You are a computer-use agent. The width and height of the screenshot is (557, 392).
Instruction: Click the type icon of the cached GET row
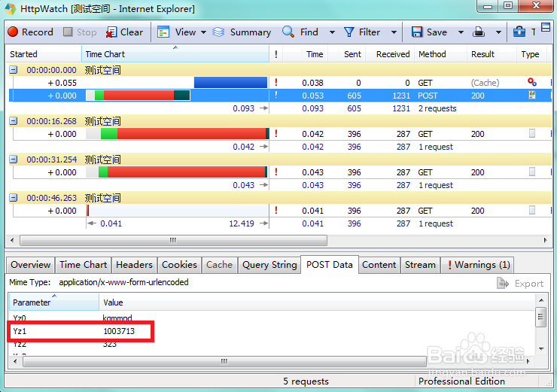(x=531, y=82)
